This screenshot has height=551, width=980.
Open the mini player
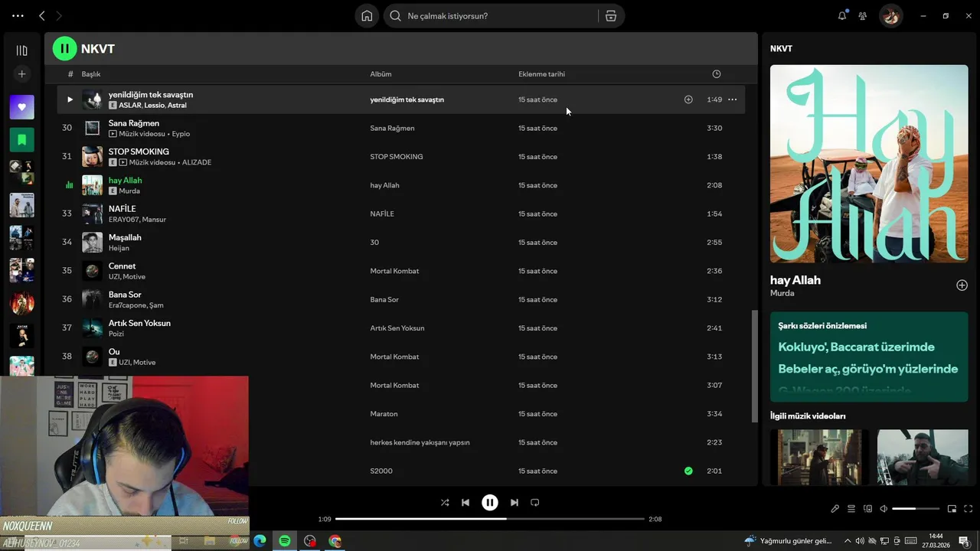click(952, 509)
